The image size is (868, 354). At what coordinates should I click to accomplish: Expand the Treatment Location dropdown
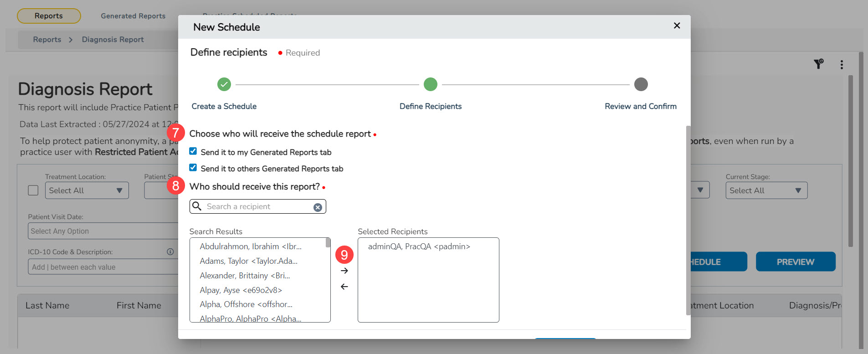pyautogui.click(x=87, y=190)
